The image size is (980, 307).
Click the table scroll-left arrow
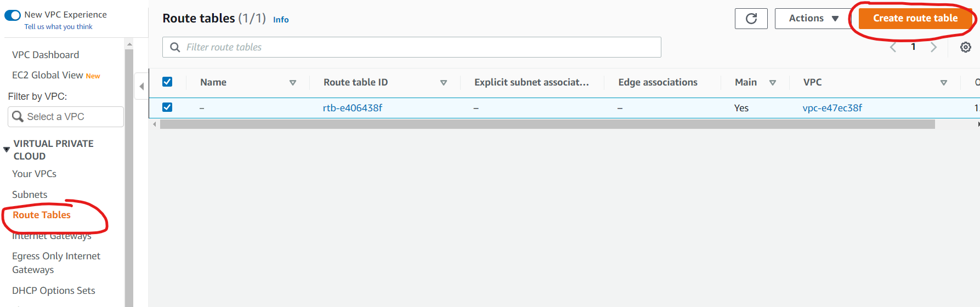point(155,124)
